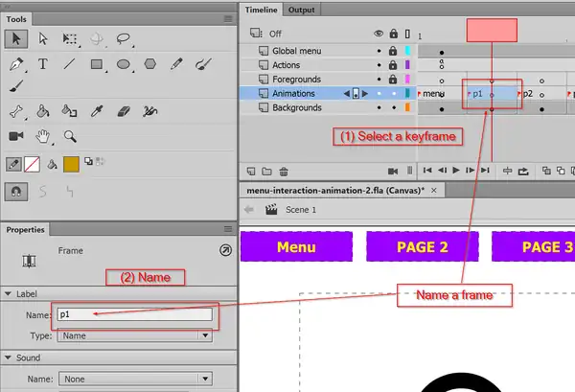Select the Hand tool

[x=43, y=136]
